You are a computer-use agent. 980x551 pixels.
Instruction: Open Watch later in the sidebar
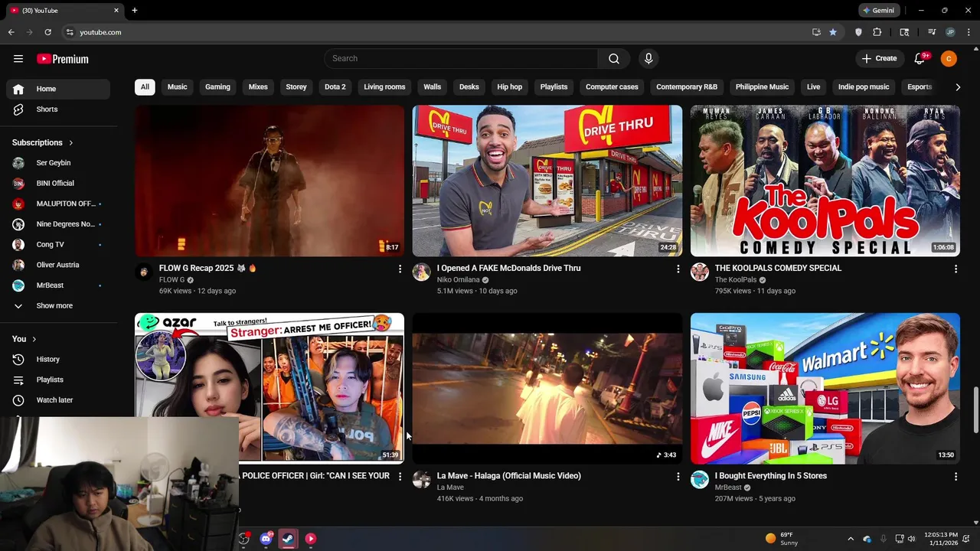click(58, 400)
